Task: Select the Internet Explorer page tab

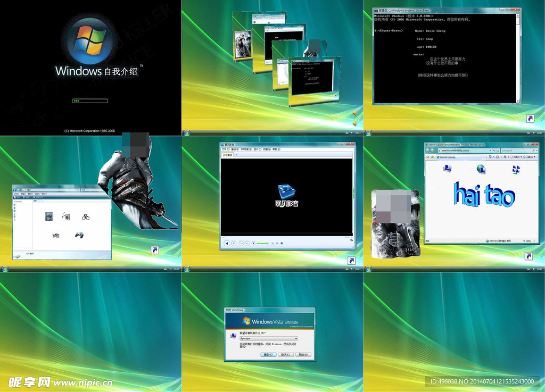Action: click(x=459, y=157)
